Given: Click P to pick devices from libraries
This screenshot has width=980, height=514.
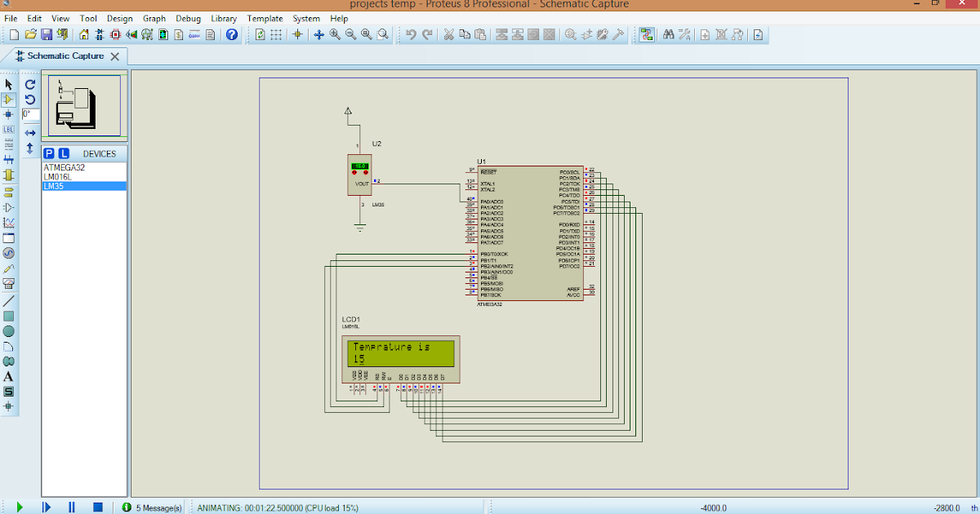Looking at the screenshot, I should pyautogui.click(x=47, y=153).
